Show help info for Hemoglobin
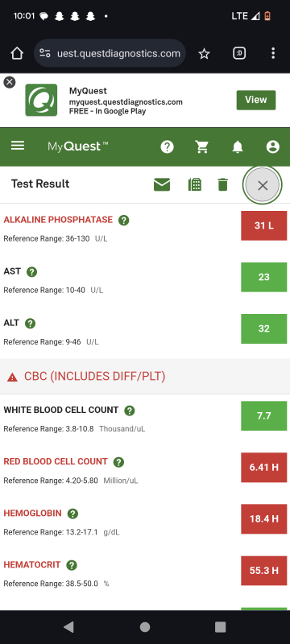290x644 pixels. tap(72, 514)
